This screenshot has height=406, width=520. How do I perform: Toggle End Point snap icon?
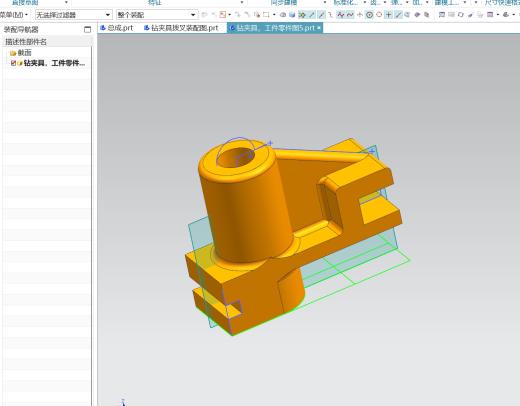[x=312, y=15]
